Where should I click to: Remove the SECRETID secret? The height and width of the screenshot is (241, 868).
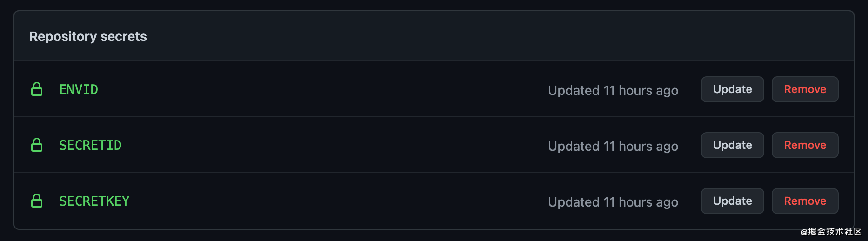click(805, 145)
